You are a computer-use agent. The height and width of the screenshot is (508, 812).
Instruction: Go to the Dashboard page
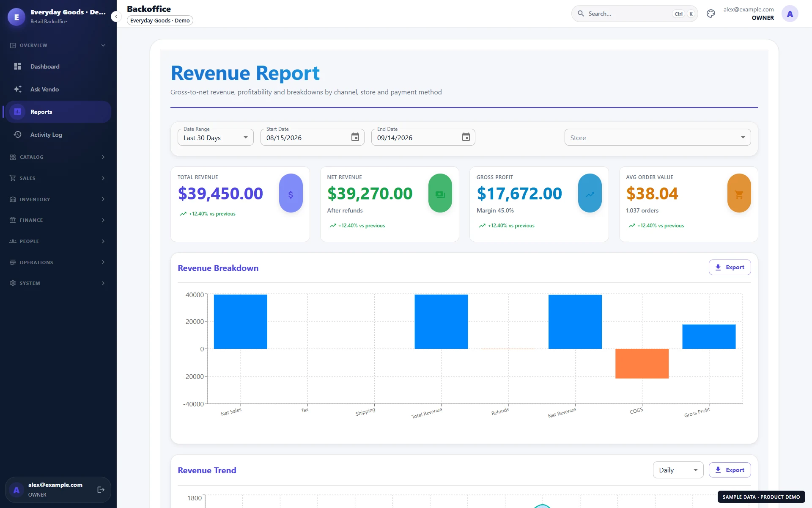click(x=58, y=66)
